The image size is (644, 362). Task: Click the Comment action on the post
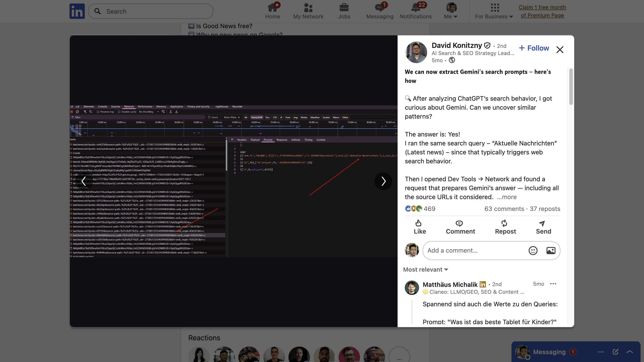click(x=460, y=227)
